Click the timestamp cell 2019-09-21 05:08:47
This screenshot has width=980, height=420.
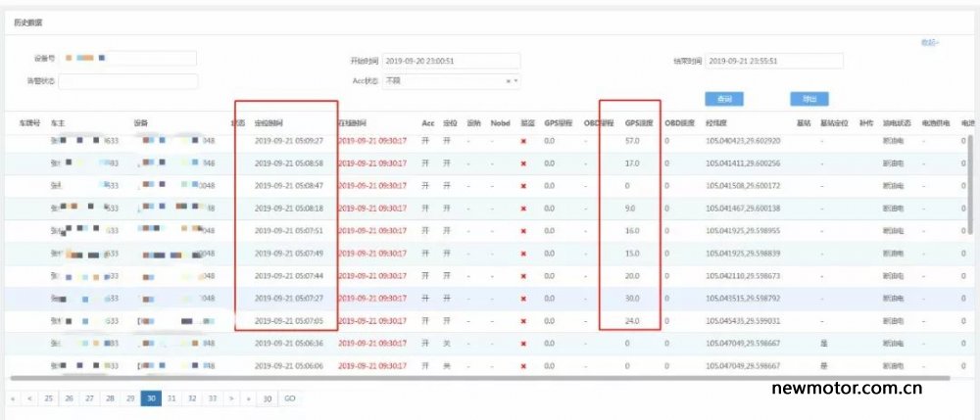point(289,186)
